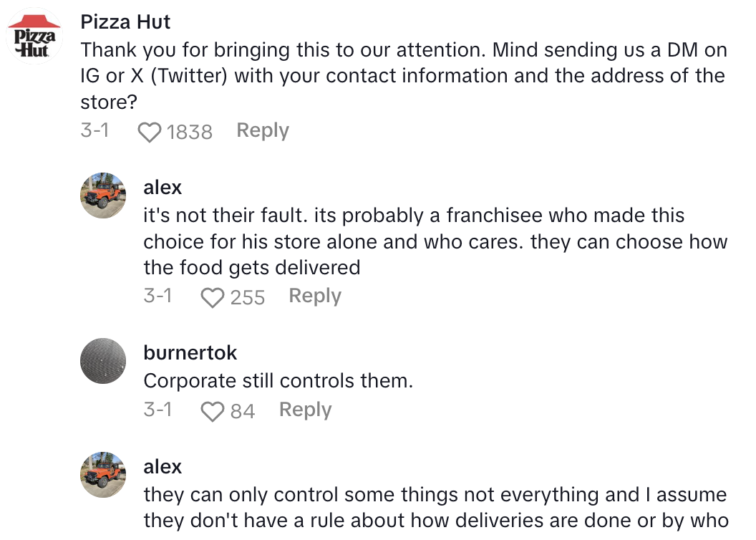
Task: Click burnertok's gray profile avatar
Action: (103, 361)
